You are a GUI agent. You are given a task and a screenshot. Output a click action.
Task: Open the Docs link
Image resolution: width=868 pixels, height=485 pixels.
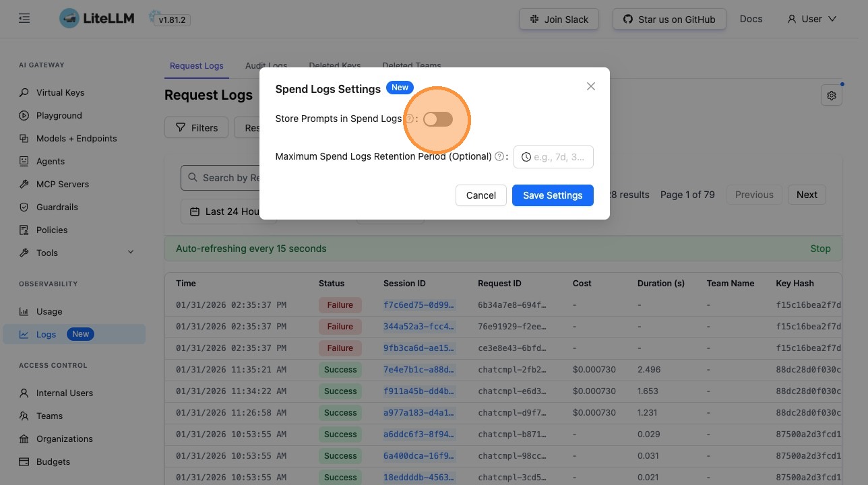tap(751, 19)
